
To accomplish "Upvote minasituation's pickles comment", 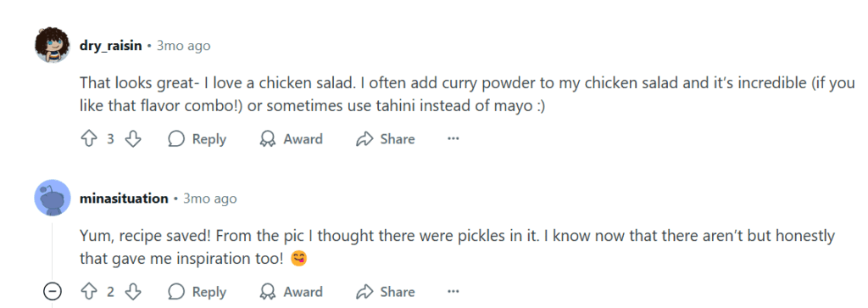I will [88, 291].
